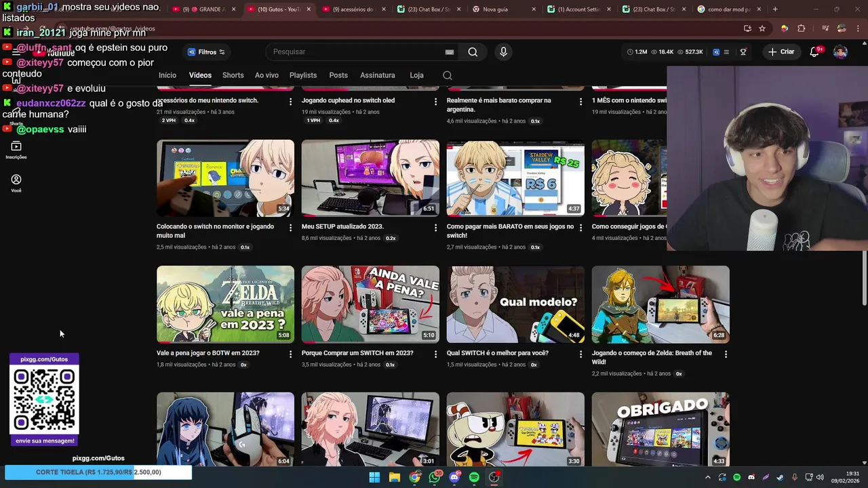The image size is (868, 488).
Task: Switch to the 'como dar mod' browser tab
Action: pyautogui.click(x=729, y=9)
